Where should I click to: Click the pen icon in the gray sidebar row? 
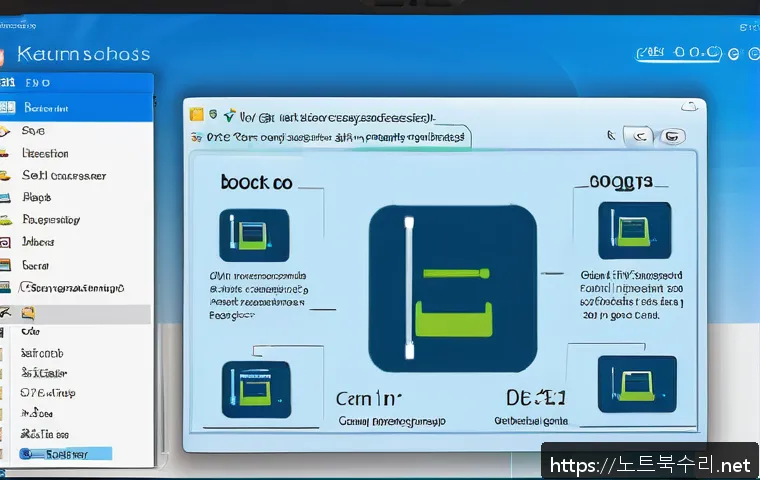pyautogui.click(x=5, y=313)
